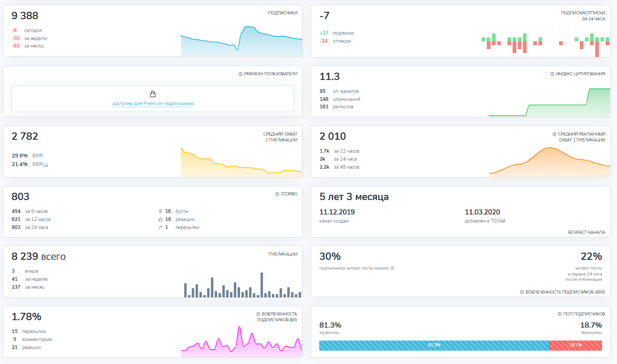This screenshot has height=364, width=617.
Task: Click the info icon beside STORIES
Action: click(278, 194)
